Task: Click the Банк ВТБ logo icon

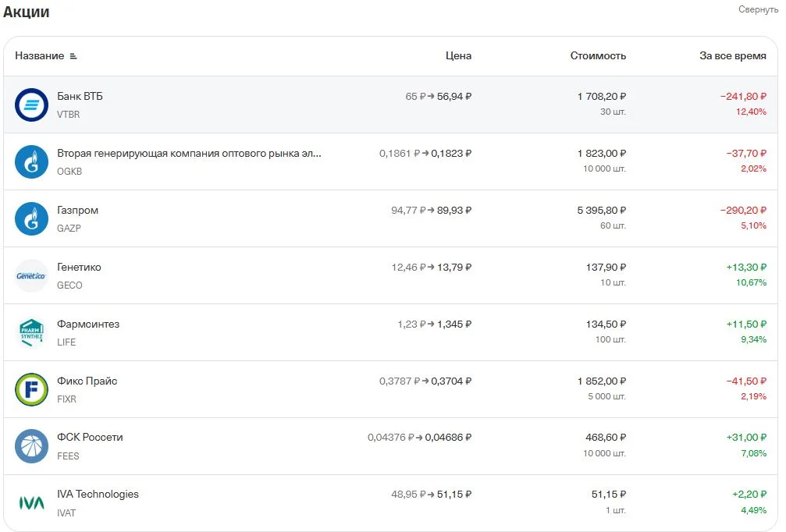Action: pyautogui.click(x=31, y=105)
